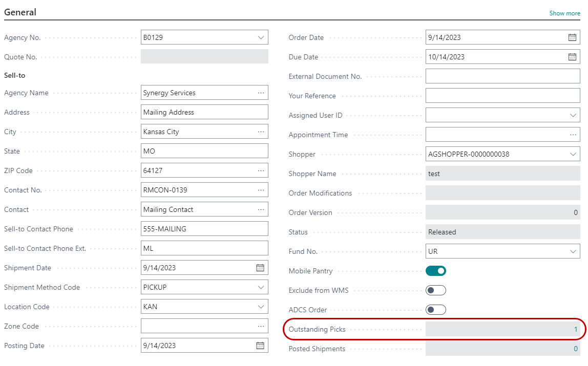Open the Outstanding Picks value link

click(575, 329)
